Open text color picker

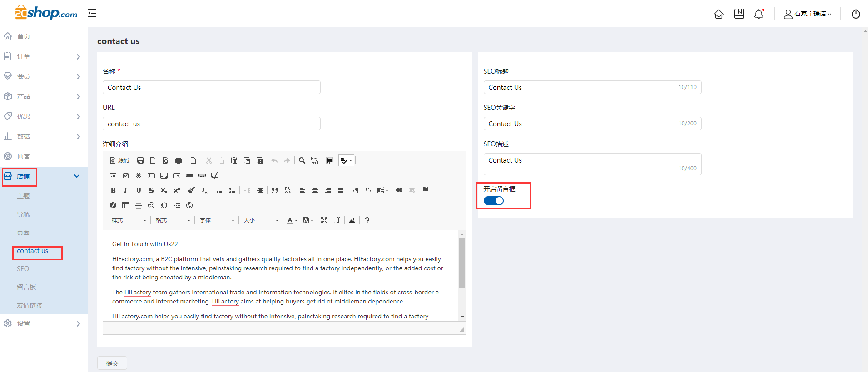tap(292, 220)
